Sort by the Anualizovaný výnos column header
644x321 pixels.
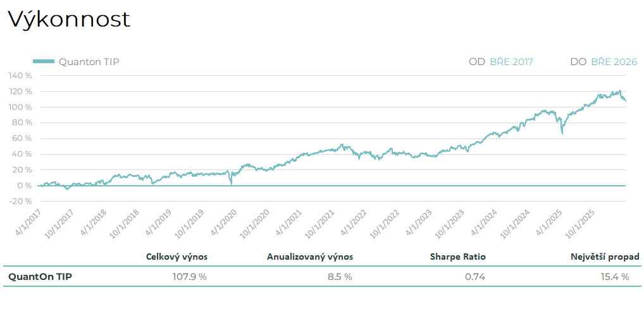pos(309,257)
